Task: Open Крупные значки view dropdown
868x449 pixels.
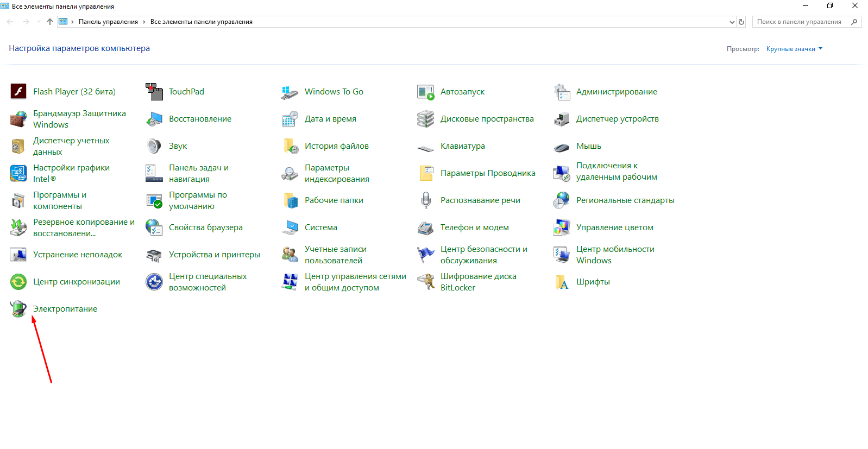Action: [794, 49]
